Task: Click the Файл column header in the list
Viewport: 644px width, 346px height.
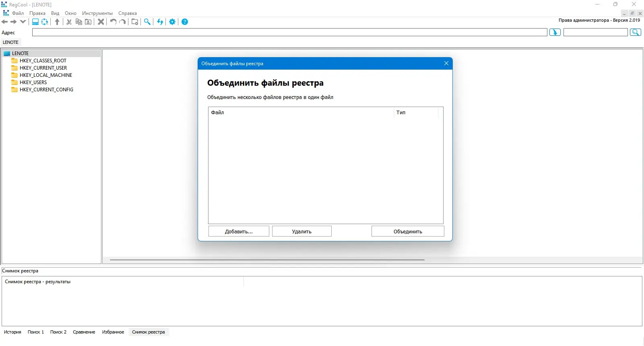Action: point(301,113)
